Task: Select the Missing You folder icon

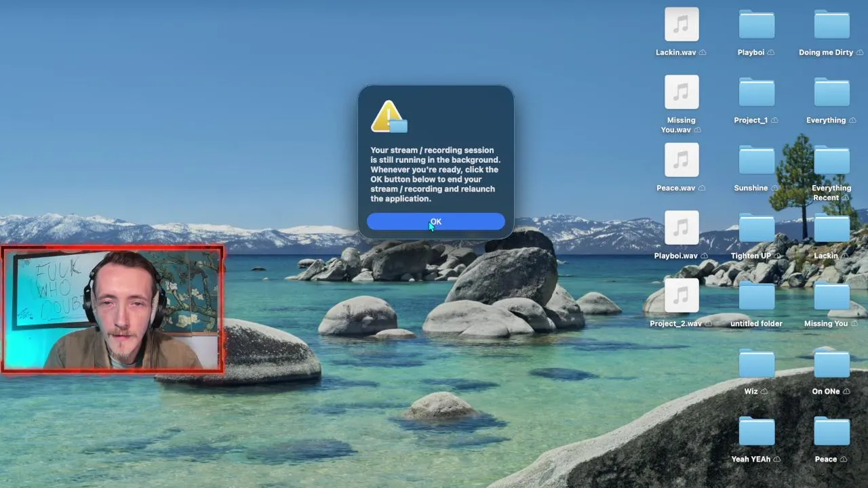Action: click(x=831, y=296)
